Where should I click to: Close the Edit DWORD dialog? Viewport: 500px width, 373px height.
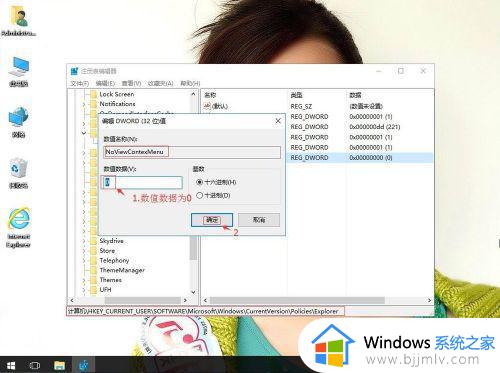click(x=278, y=121)
